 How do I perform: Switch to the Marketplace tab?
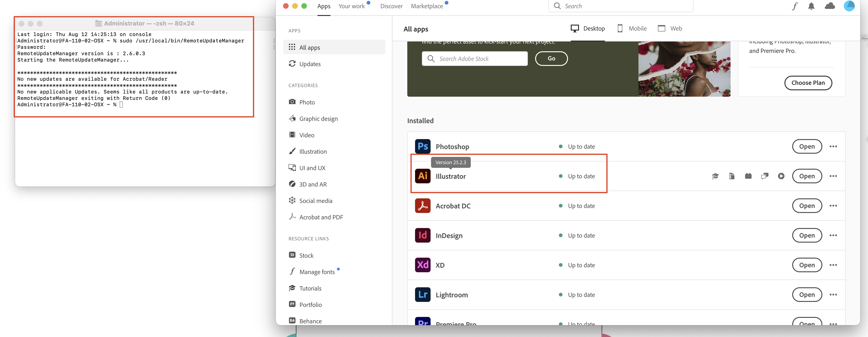pos(427,6)
